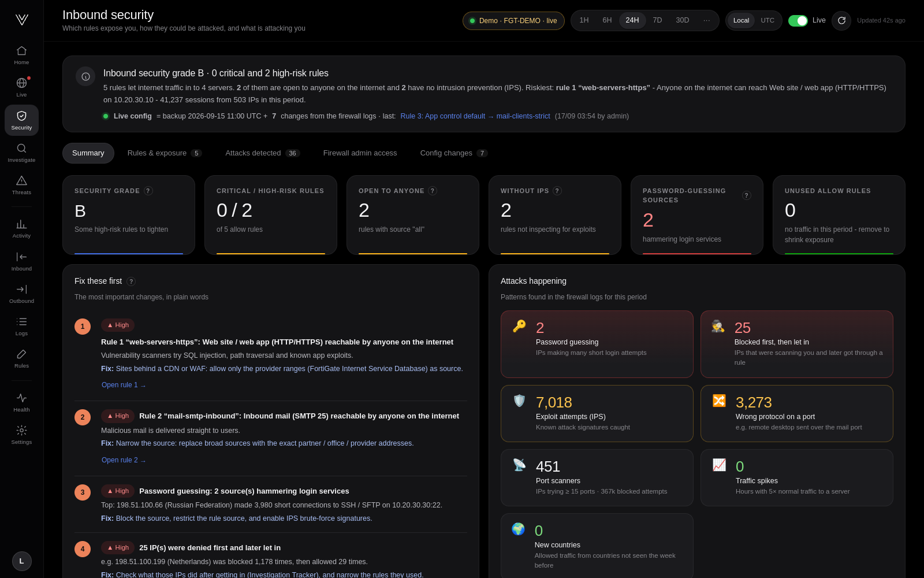Open the Rules editor page
The image size is (924, 578).
tap(21, 359)
